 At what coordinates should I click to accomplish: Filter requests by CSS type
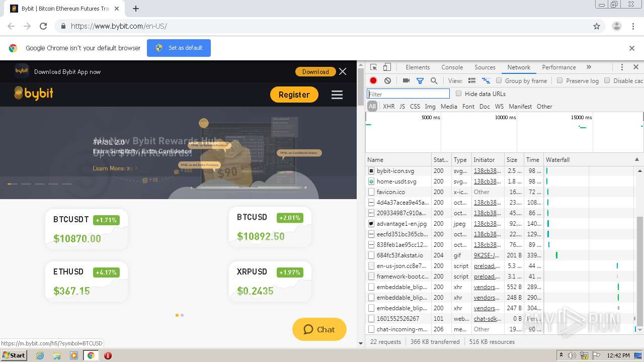[x=415, y=107]
